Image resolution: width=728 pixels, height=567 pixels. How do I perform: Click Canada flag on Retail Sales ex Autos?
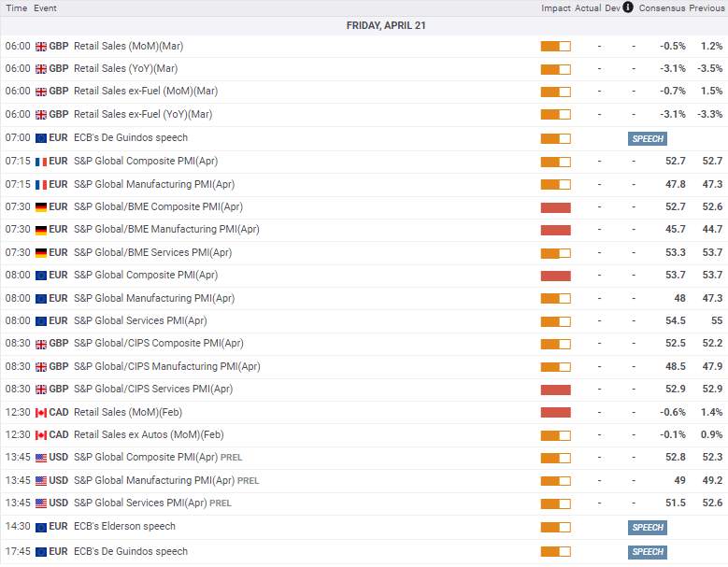coord(41,435)
